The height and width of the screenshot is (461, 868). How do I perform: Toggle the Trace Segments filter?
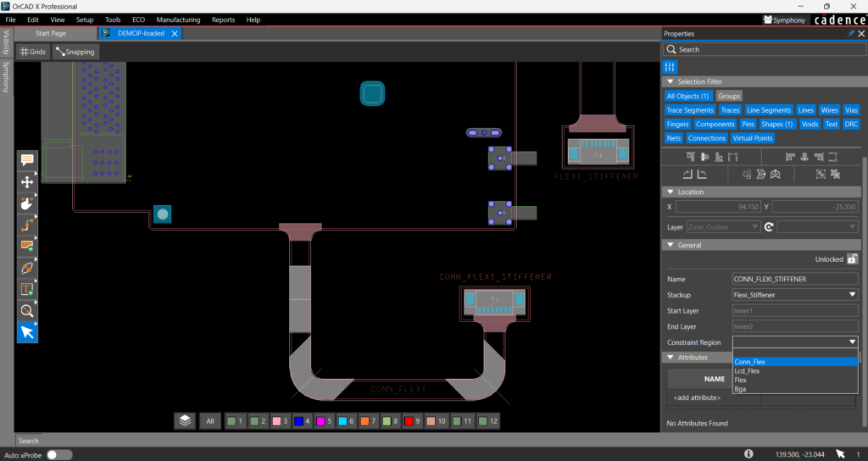[690, 110]
